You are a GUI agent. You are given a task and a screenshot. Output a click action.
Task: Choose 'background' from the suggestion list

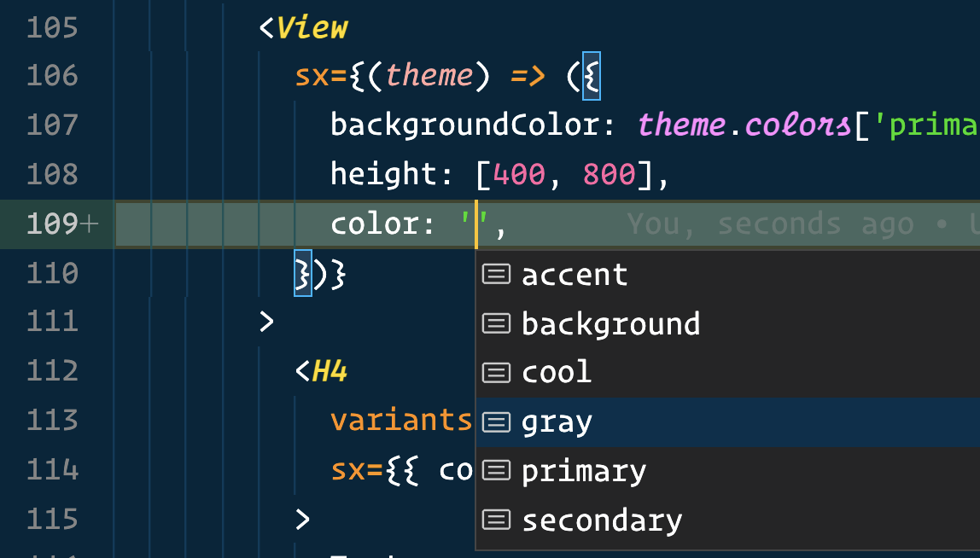728,323
